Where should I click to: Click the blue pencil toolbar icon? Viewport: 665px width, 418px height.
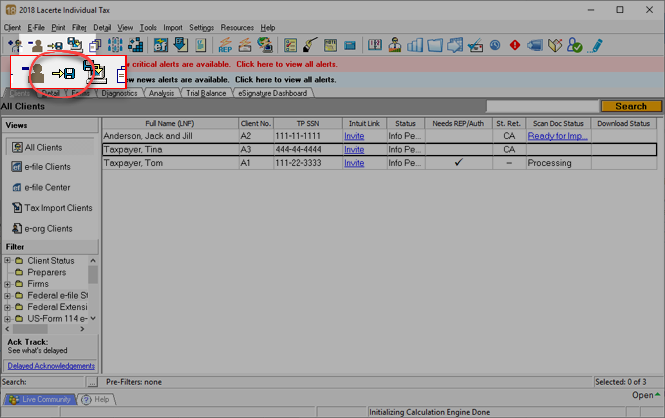[596, 45]
